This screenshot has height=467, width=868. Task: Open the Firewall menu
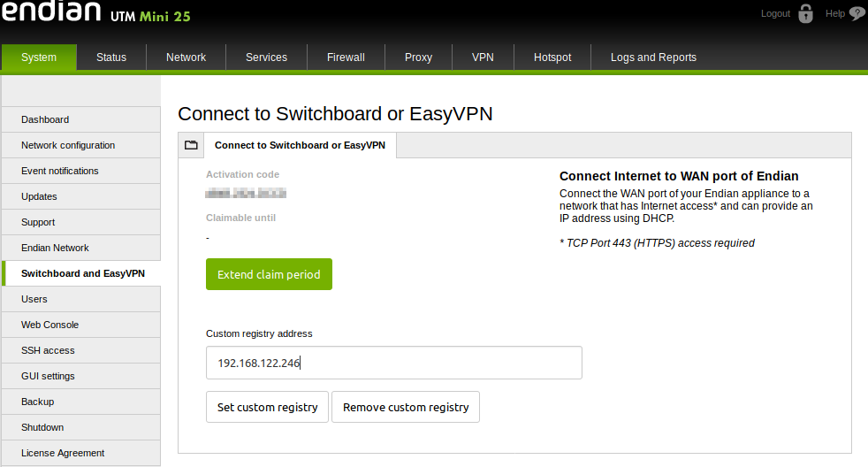click(x=346, y=57)
